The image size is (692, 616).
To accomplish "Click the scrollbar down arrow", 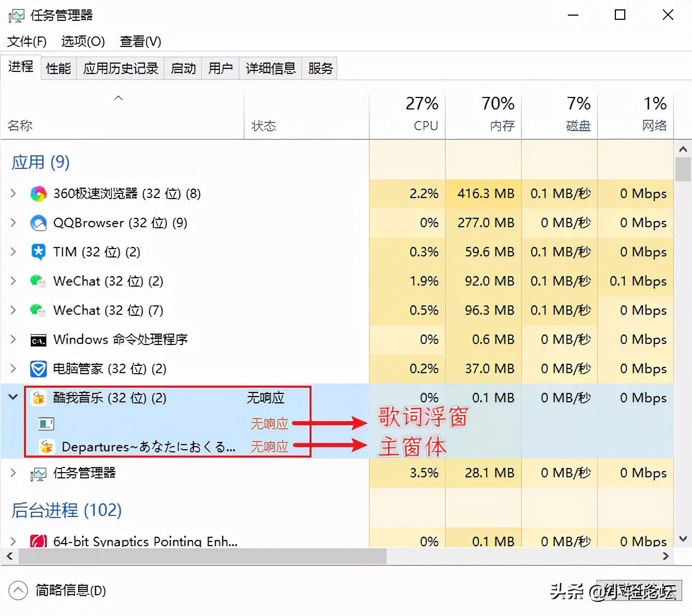I will [x=683, y=539].
